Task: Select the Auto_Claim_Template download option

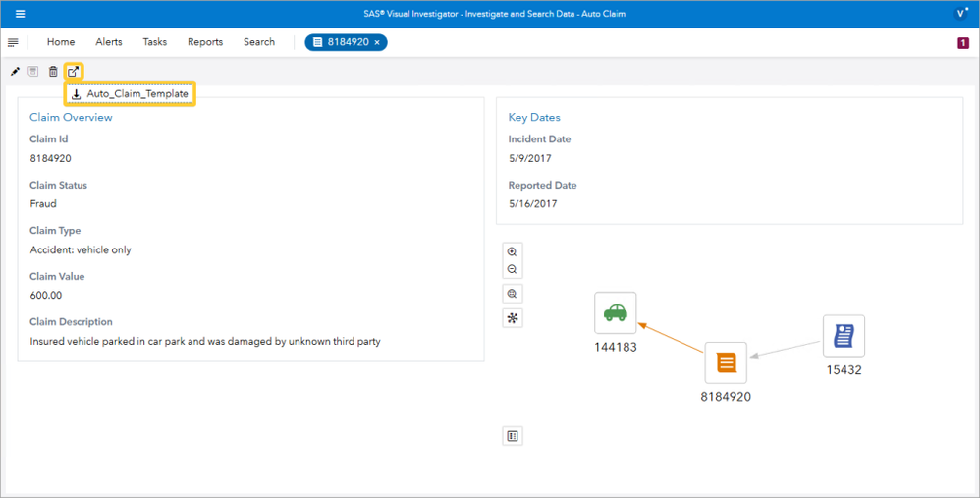Action: (130, 93)
